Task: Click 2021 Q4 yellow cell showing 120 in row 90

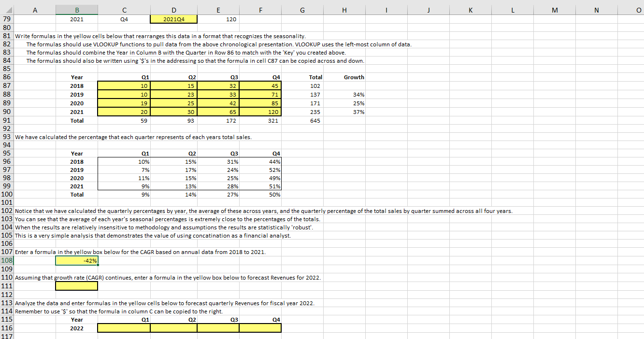Action: (260, 112)
